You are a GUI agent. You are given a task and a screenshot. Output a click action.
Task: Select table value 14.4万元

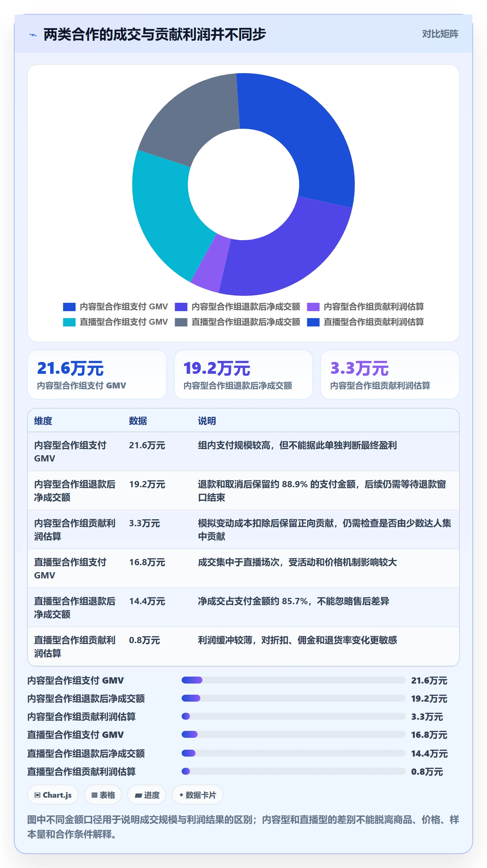(x=147, y=601)
